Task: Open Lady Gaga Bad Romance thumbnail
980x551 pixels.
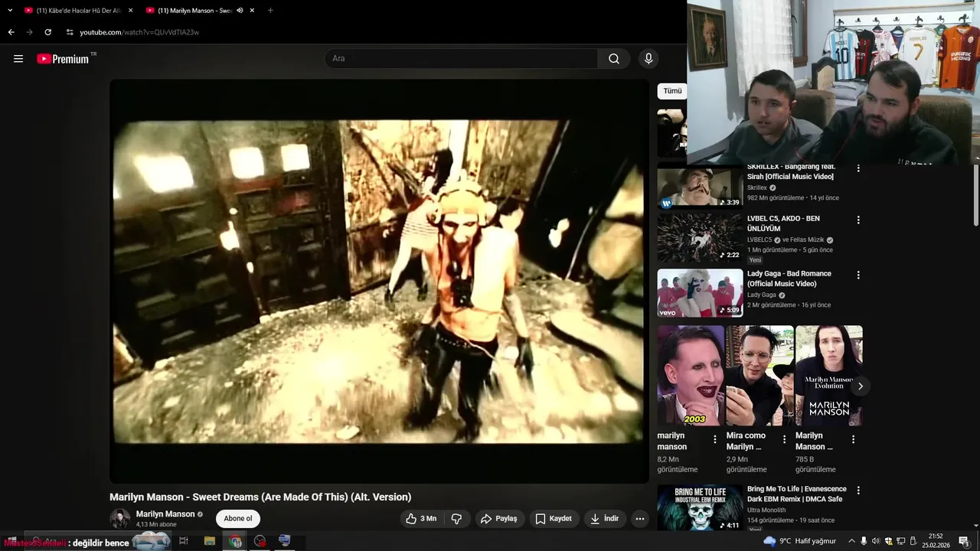Action: [x=700, y=293]
